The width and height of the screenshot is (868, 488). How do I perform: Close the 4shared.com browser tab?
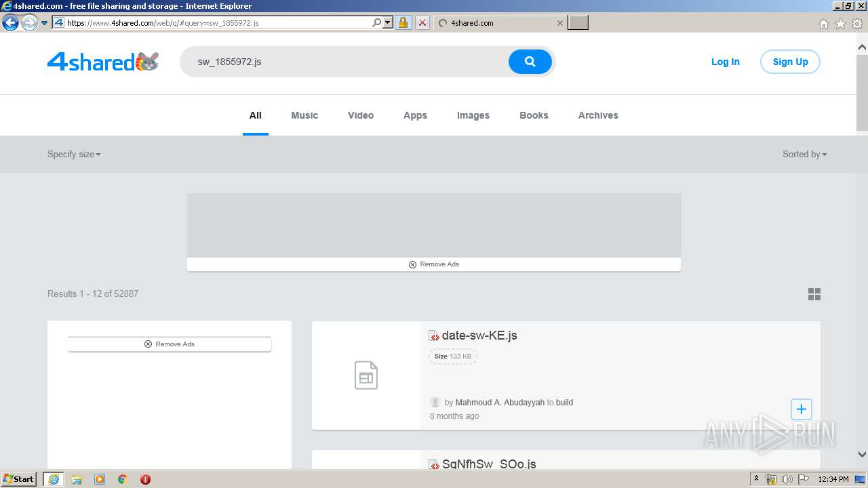559,23
